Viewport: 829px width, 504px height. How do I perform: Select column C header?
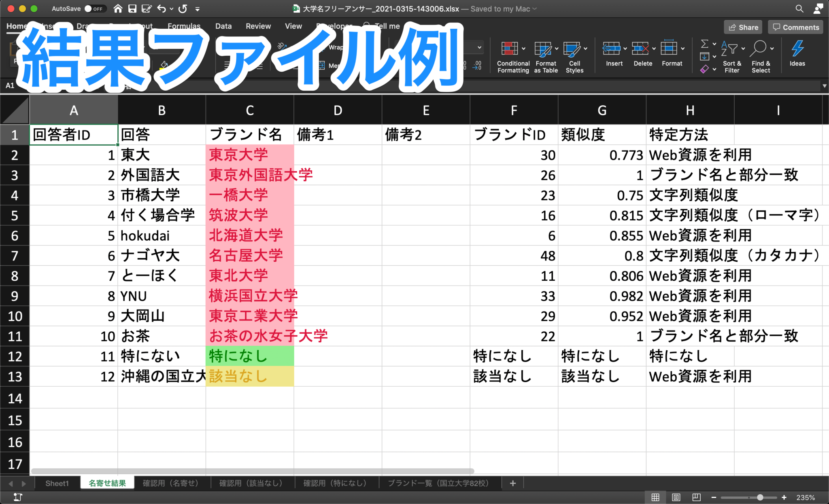pos(250,110)
